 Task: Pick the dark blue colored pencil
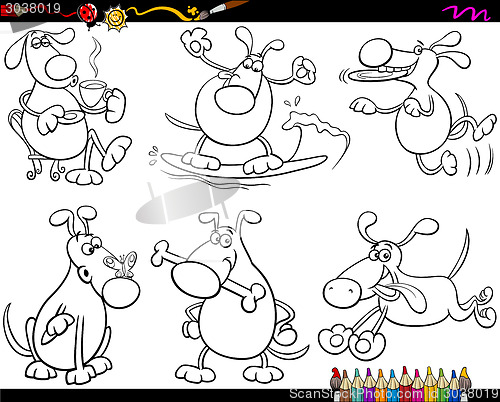pos(454,385)
